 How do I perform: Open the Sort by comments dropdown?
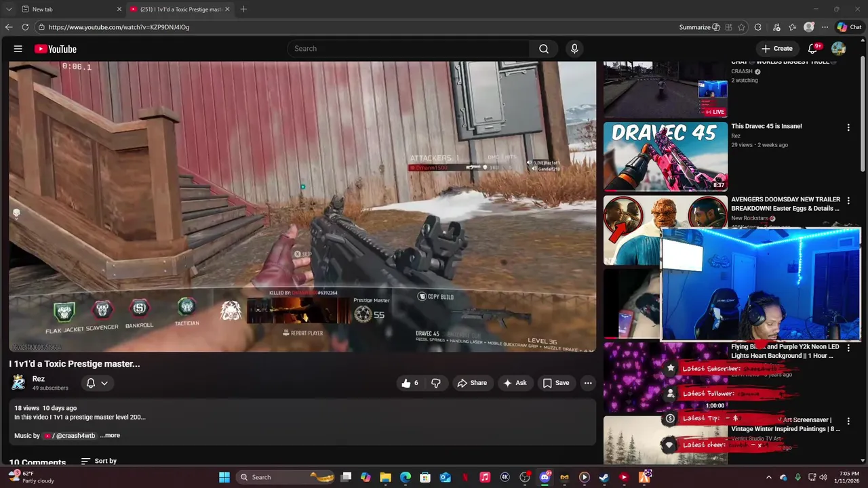[99, 461]
